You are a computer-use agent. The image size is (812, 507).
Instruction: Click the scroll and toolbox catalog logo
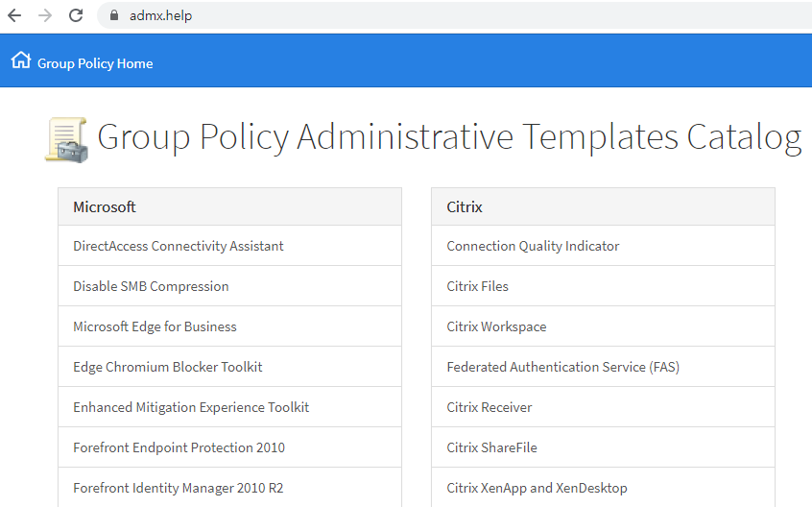coord(66,140)
